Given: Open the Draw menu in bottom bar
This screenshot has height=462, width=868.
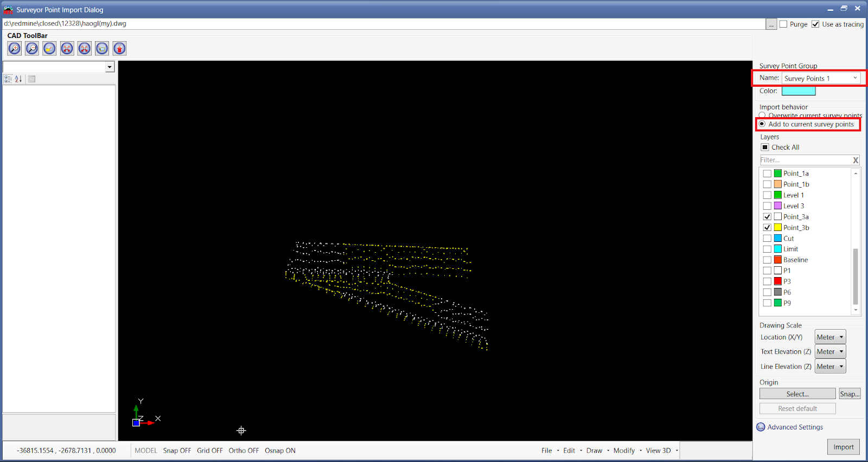Looking at the screenshot, I should 594,451.
